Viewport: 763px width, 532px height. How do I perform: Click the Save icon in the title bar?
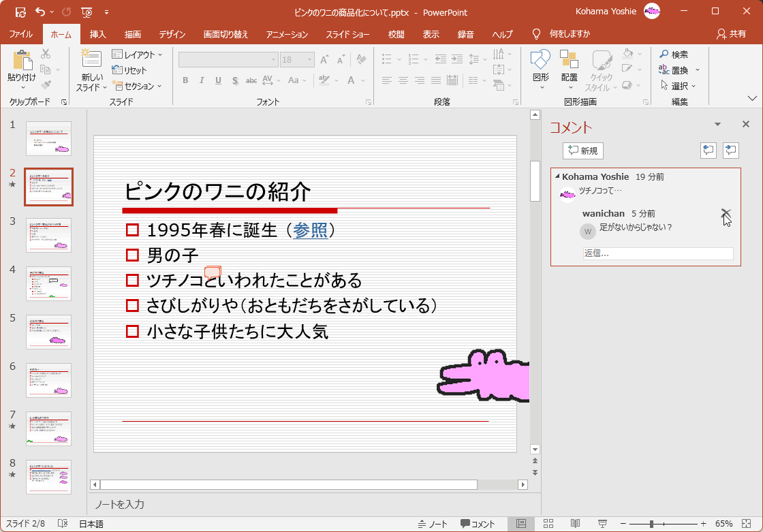[20, 12]
